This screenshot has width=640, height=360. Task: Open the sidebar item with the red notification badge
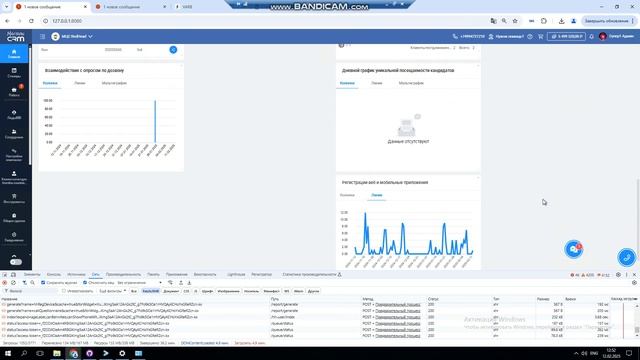pos(14,91)
